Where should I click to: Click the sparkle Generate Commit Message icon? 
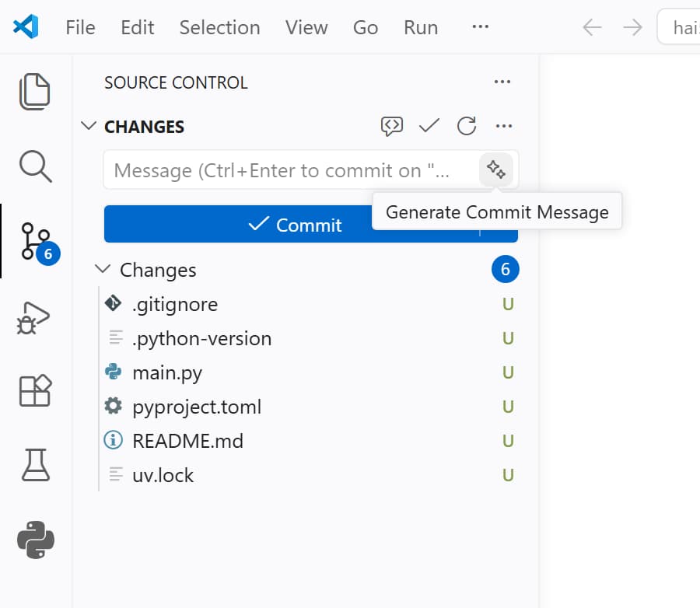click(495, 169)
